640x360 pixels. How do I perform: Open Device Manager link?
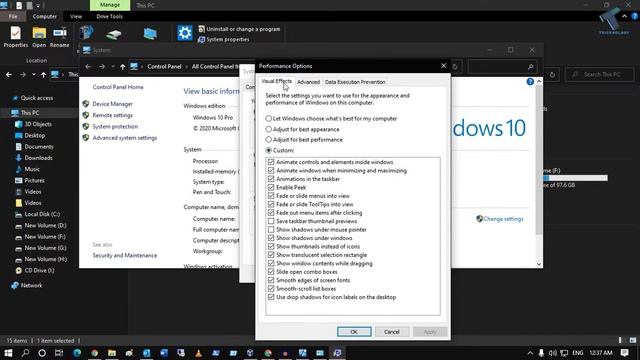click(x=112, y=104)
